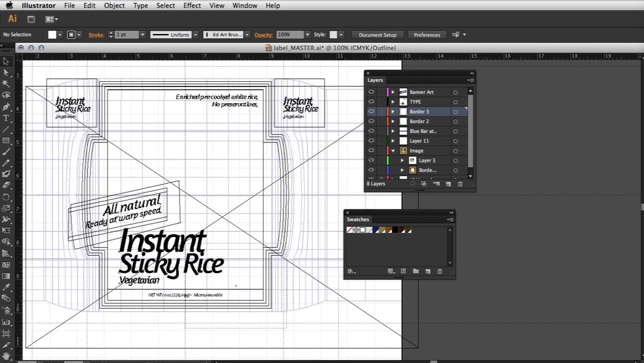Open the Uniform stroke profile dropdown
Screen dimensions: 644x363
tap(195, 35)
